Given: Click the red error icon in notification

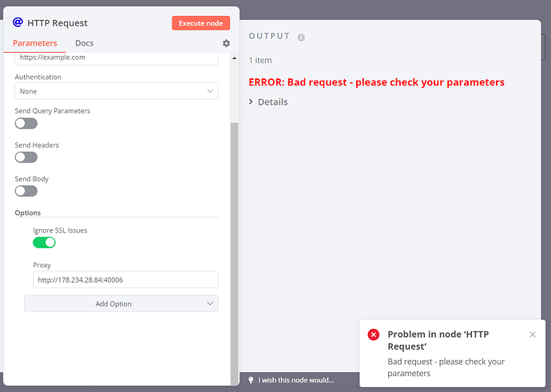Looking at the screenshot, I should [374, 335].
